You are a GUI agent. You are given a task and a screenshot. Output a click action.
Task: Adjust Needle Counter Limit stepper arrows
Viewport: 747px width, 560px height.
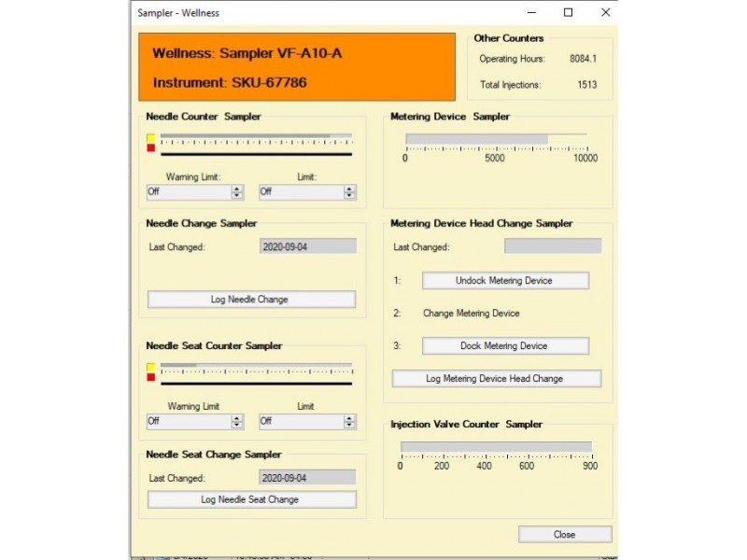click(349, 192)
